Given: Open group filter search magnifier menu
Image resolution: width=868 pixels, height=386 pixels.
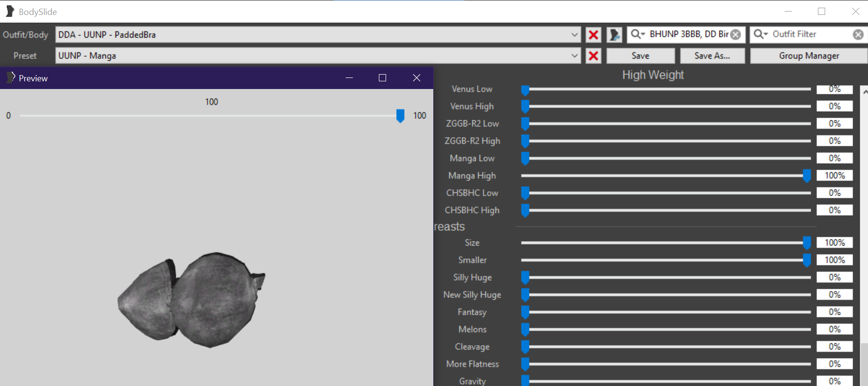Looking at the screenshot, I should (x=637, y=34).
